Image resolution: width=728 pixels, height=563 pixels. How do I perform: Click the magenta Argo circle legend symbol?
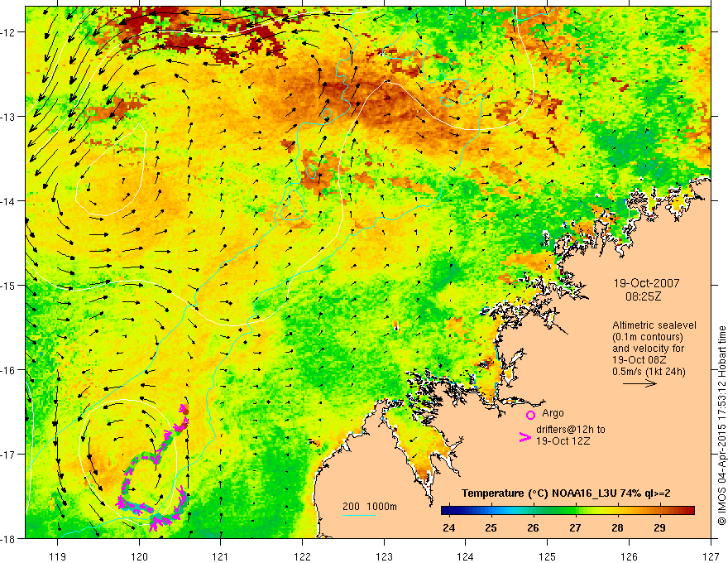530,416
